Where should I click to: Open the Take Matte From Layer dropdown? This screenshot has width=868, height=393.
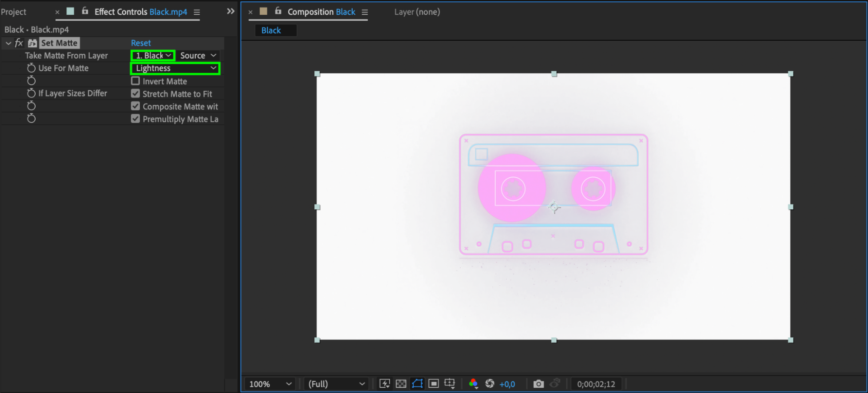click(x=153, y=56)
